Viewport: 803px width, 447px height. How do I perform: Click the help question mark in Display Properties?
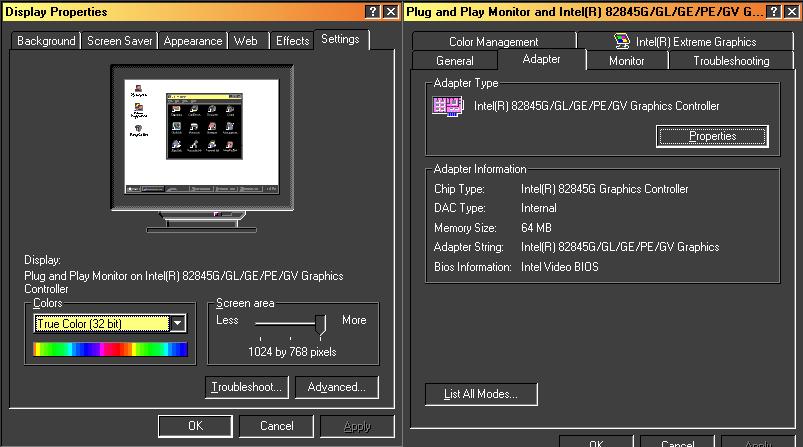pos(373,11)
